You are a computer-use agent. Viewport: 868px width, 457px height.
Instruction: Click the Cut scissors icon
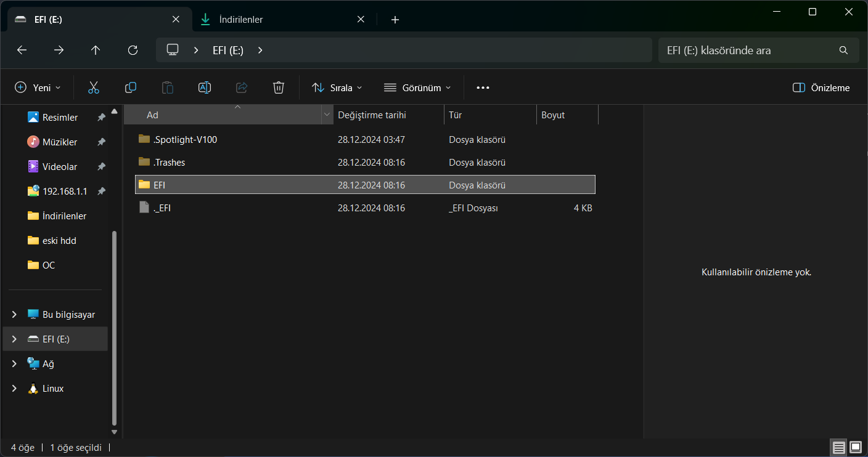pyautogui.click(x=94, y=87)
